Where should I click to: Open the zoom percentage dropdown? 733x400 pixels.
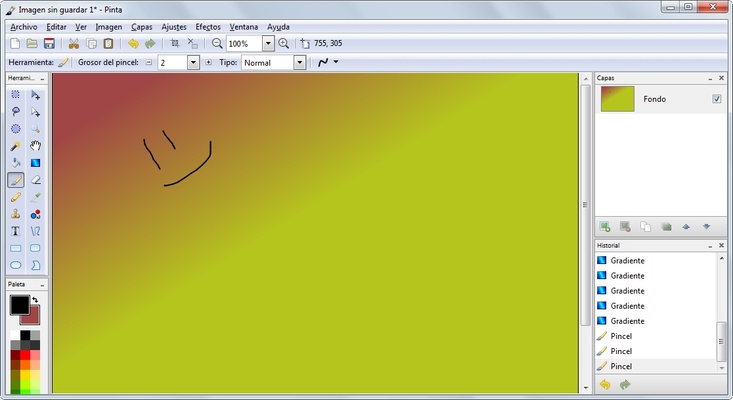tap(268, 43)
